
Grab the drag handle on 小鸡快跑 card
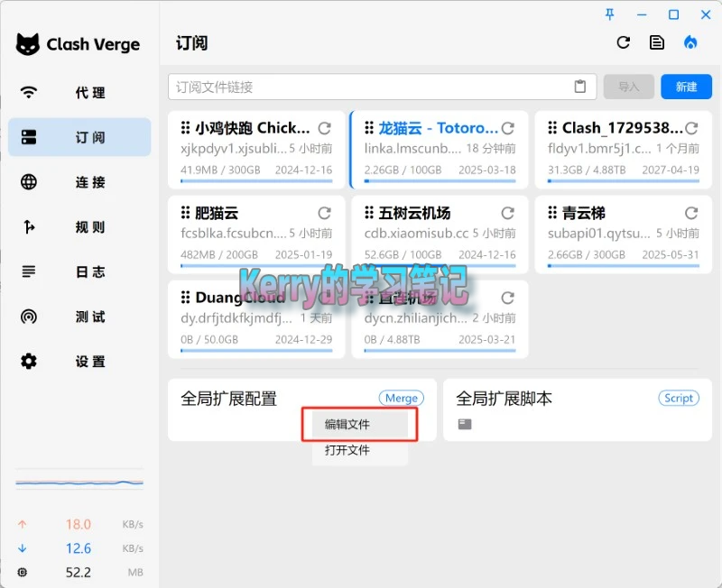(186, 128)
